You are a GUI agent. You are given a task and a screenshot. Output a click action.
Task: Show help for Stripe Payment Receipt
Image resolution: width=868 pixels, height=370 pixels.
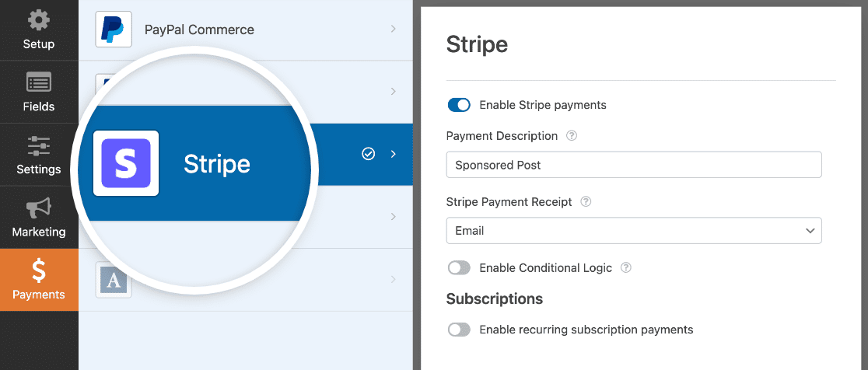[586, 202]
